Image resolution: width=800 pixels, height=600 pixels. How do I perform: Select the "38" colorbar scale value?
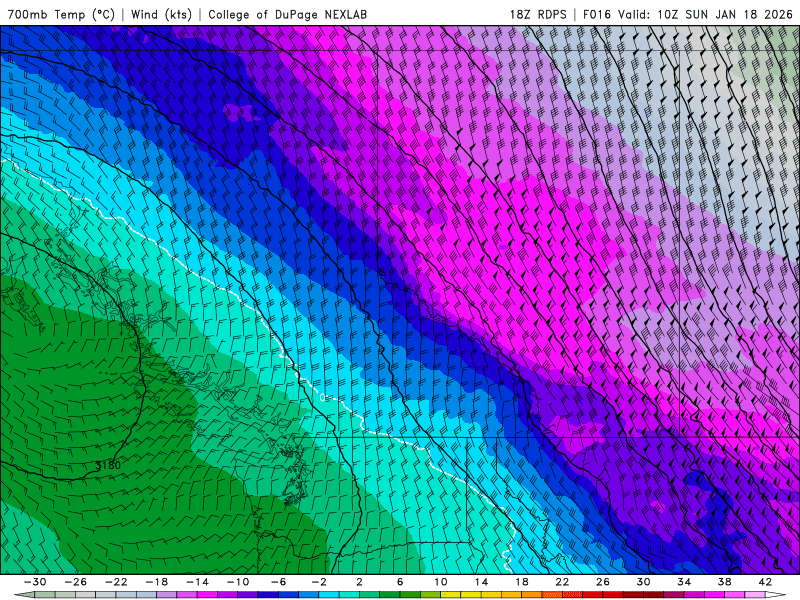coord(724,582)
